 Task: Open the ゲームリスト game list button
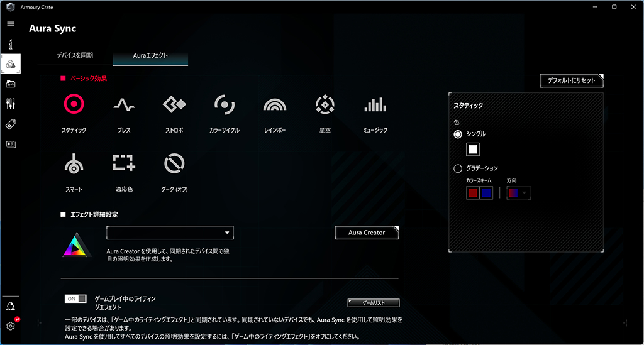[374, 303]
